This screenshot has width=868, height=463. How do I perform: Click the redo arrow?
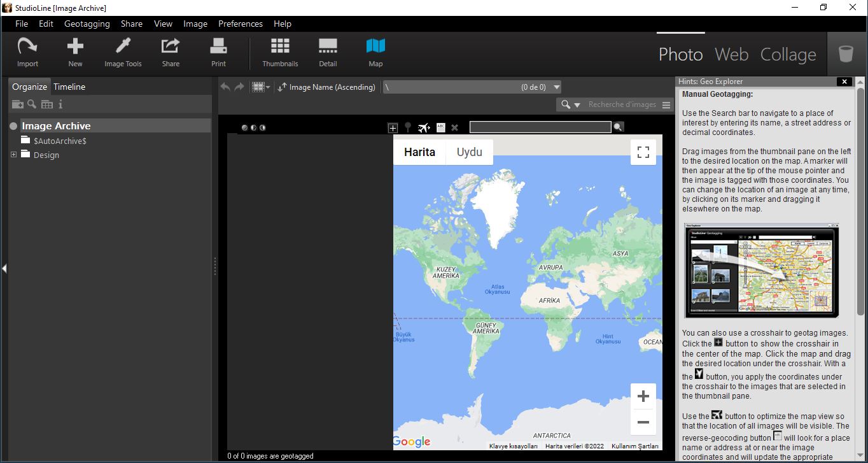point(239,87)
